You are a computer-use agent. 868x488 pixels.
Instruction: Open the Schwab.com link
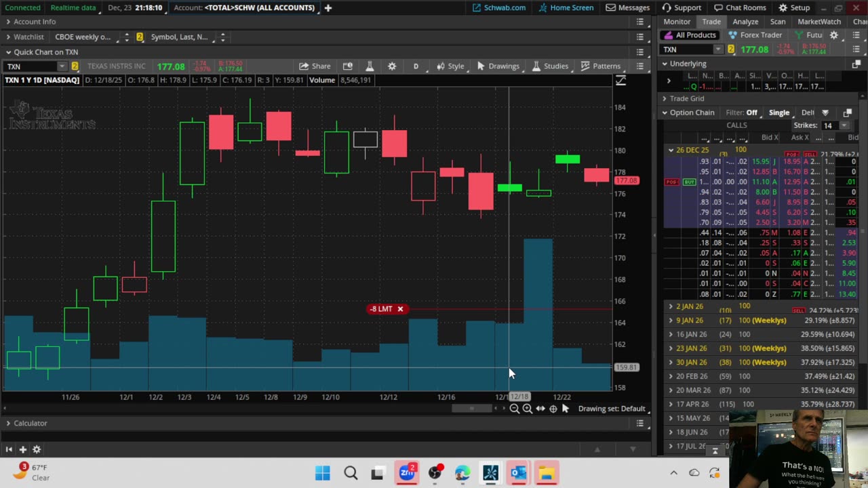click(x=499, y=7)
